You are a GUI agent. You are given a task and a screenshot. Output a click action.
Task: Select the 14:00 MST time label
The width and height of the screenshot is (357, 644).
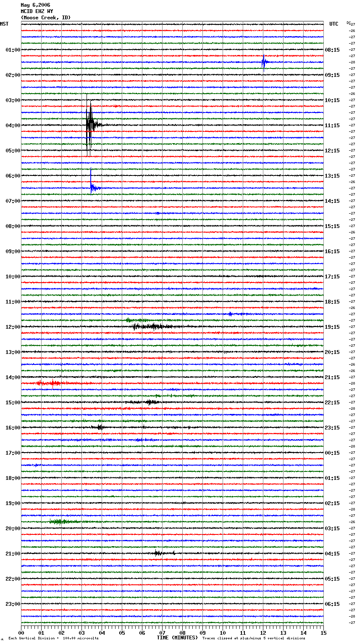click(13, 377)
